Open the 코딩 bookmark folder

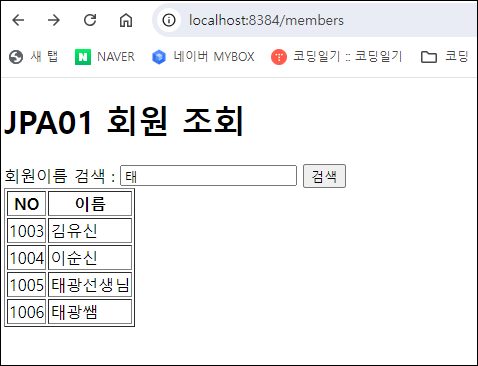[x=444, y=56]
